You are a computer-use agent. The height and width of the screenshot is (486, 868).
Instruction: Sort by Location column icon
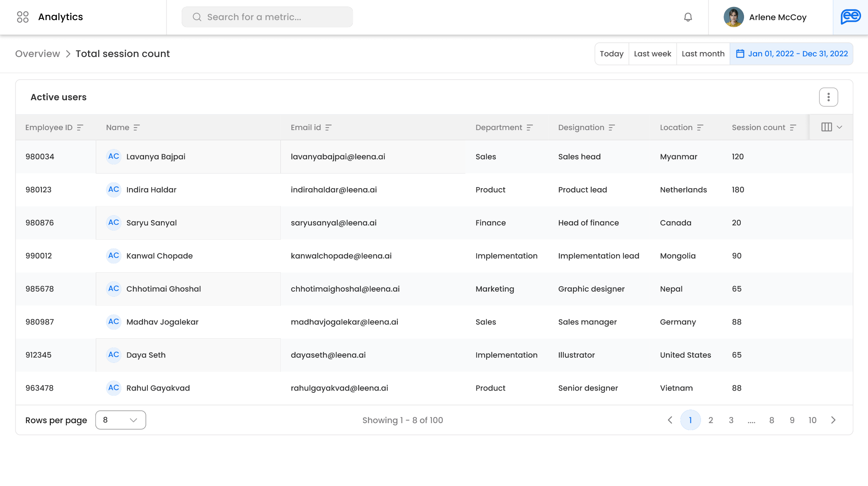[700, 128]
